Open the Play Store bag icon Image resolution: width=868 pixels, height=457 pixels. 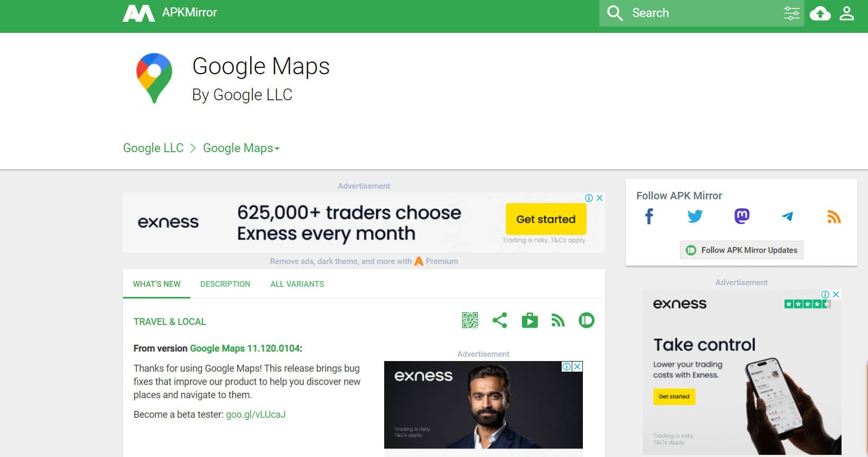point(529,320)
